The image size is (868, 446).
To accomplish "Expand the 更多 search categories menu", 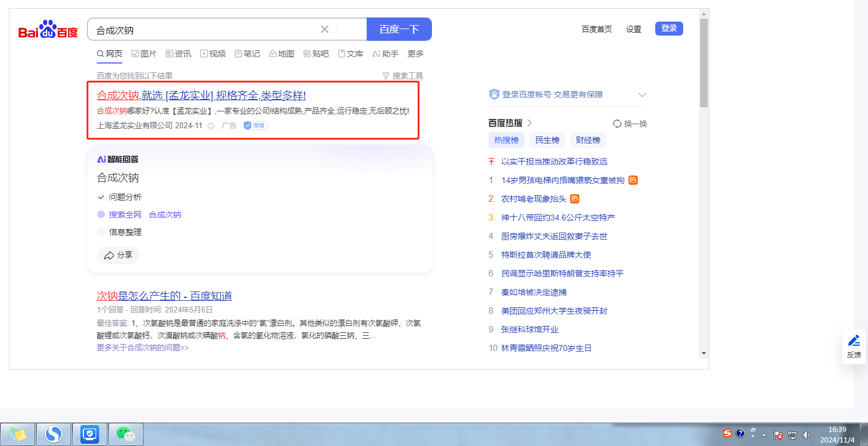I will [x=416, y=54].
